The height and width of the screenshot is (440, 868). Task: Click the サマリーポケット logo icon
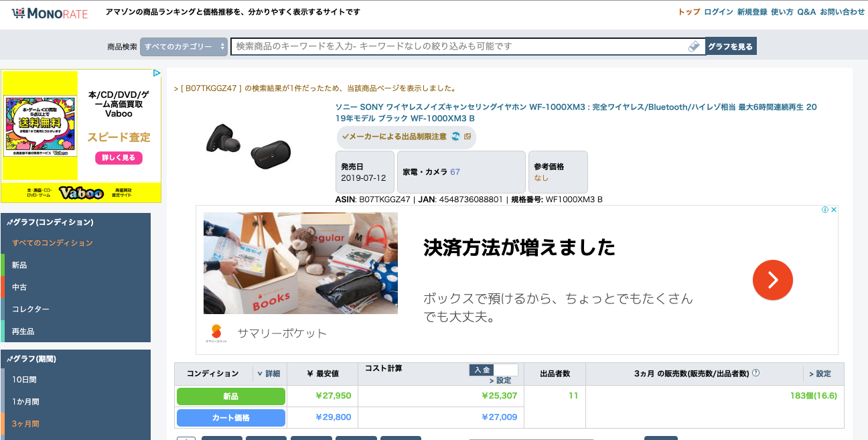tap(216, 333)
